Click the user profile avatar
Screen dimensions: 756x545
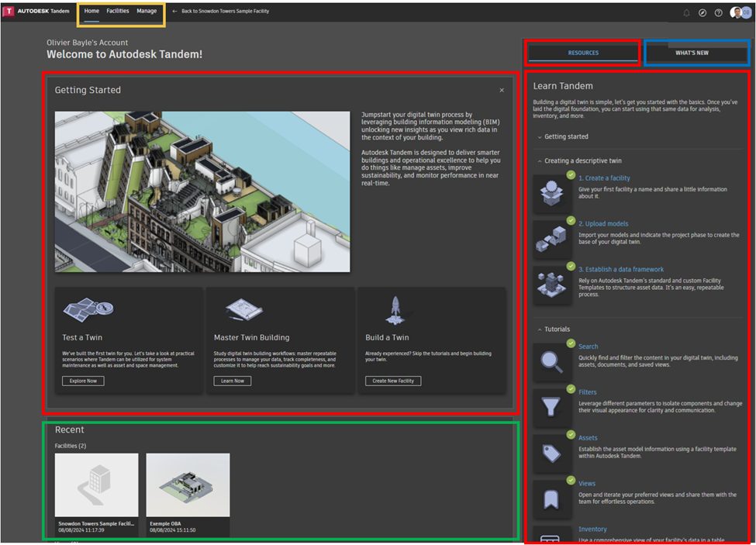click(x=737, y=12)
